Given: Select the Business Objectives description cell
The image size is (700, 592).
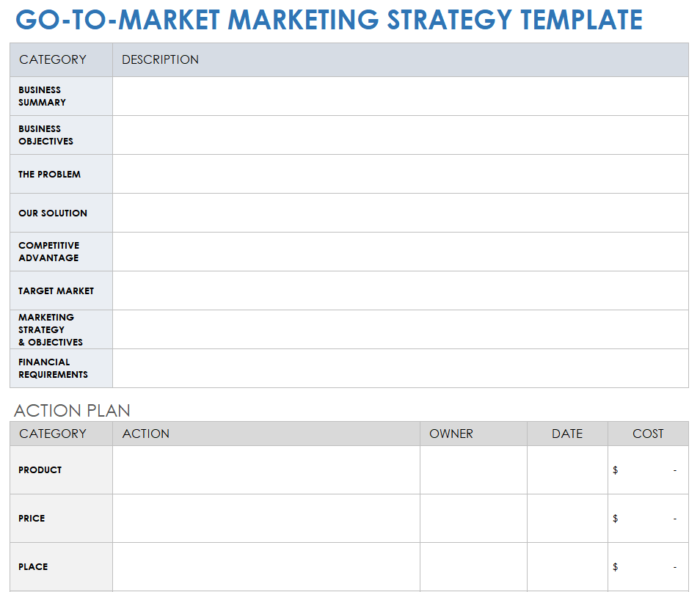Looking at the screenshot, I should [x=400, y=135].
